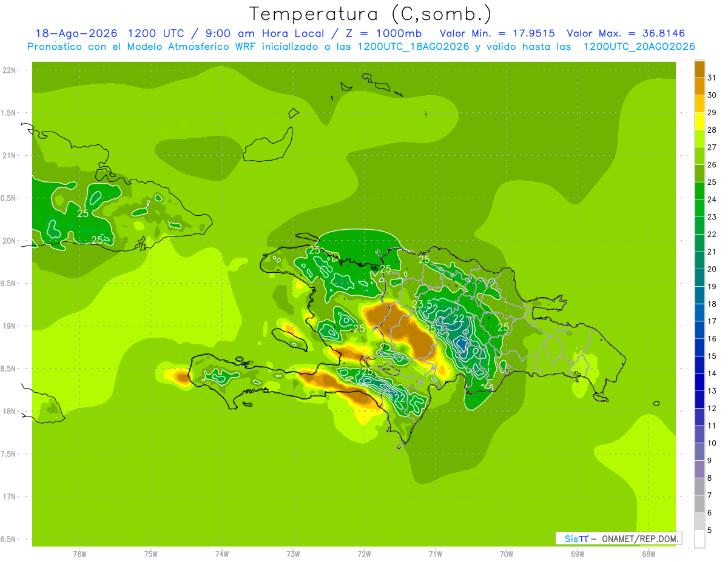Click the '73W' longitude axis label

(x=293, y=554)
